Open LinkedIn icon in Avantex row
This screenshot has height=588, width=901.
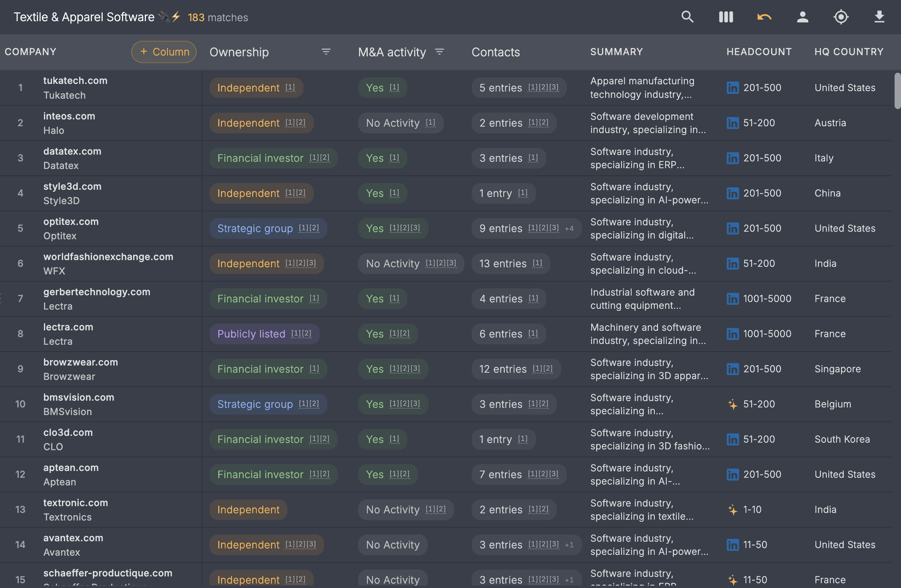[733, 545]
